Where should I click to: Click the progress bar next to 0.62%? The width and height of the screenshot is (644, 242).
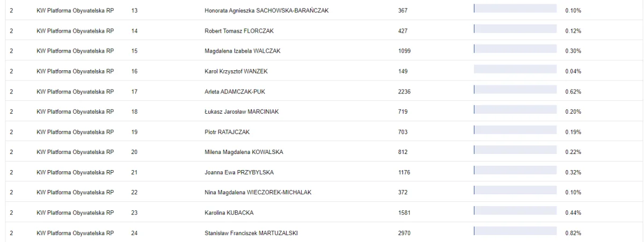(x=515, y=90)
